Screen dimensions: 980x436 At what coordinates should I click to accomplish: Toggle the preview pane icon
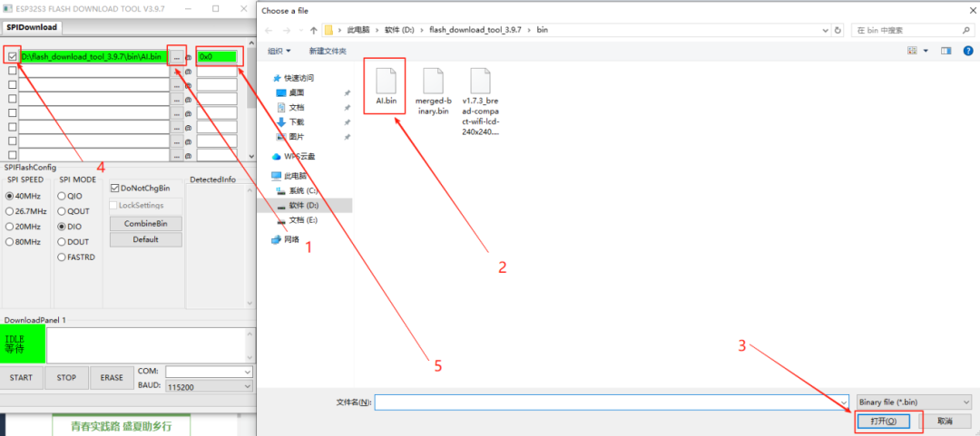(946, 51)
